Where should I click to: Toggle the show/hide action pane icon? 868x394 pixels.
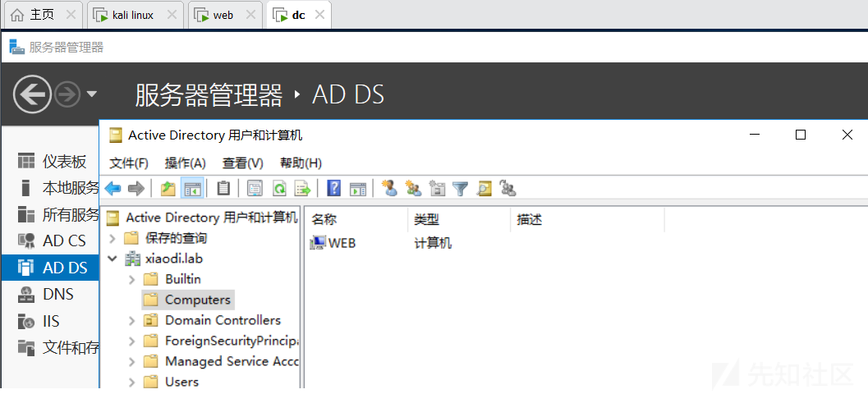(358, 189)
